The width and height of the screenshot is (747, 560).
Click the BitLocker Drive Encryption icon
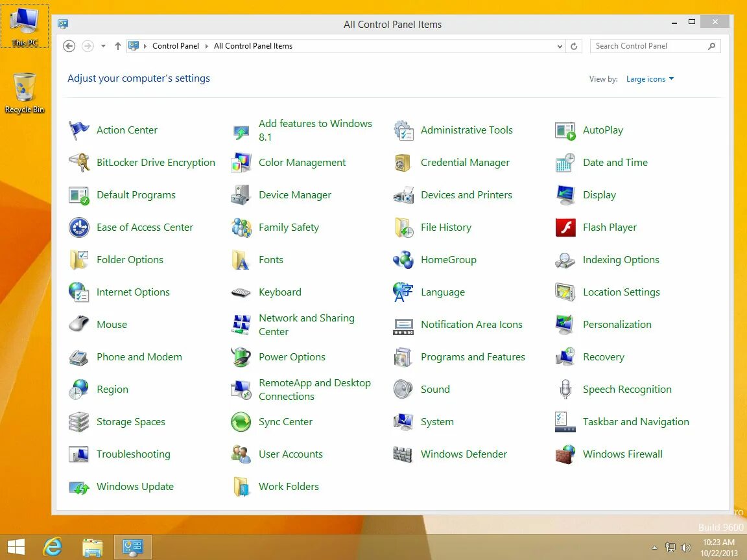(78, 163)
